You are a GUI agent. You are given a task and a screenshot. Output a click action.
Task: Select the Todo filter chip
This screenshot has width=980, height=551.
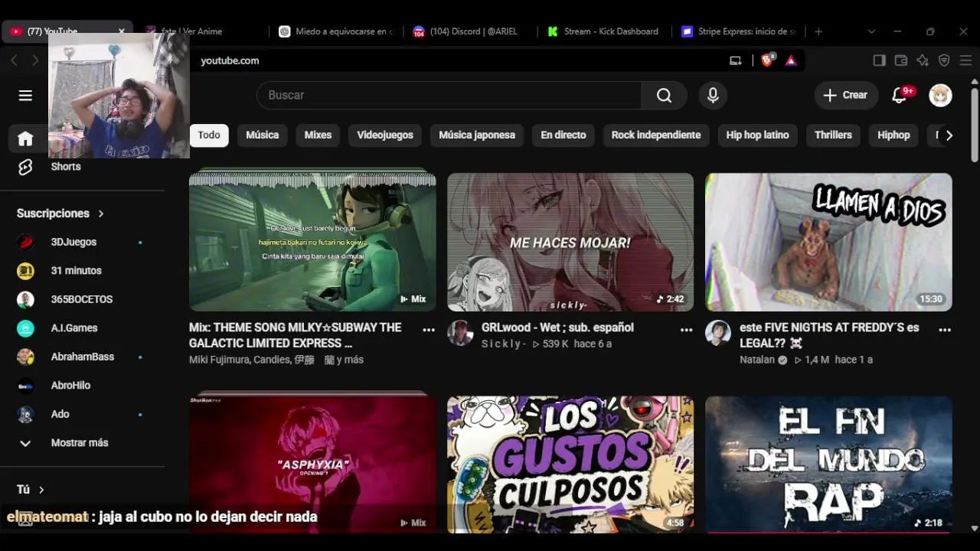[209, 135]
